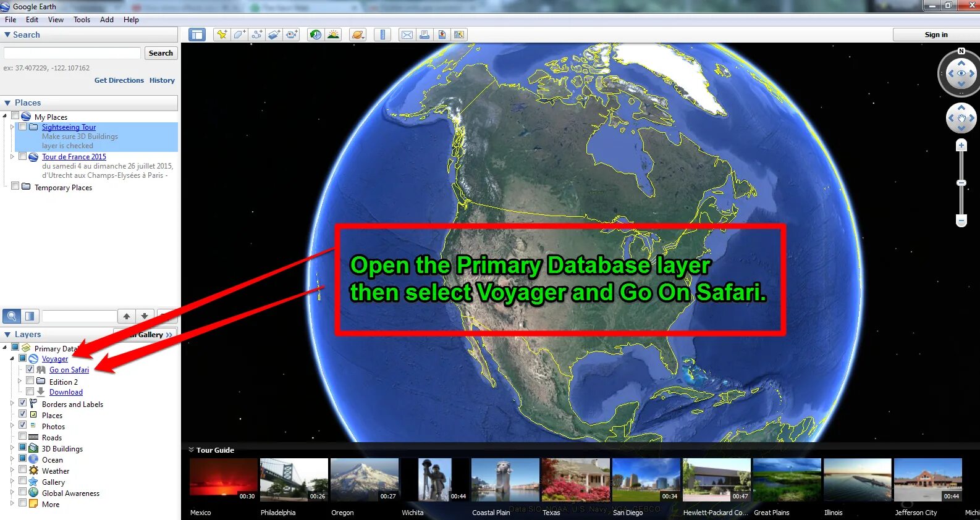Check the Edition 2 layer checkbox
Viewport: 980px width, 520px height.
point(30,381)
